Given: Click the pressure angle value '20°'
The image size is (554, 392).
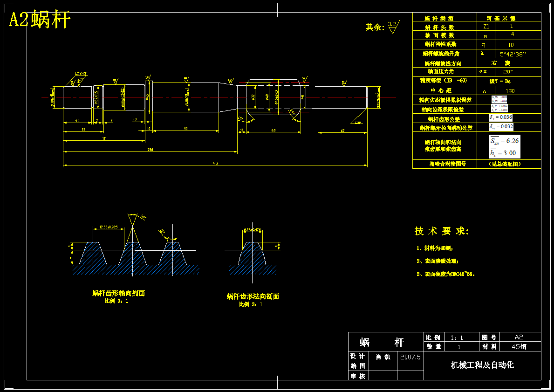Looking at the screenshot, I should pyautogui.click(x=508, y=72).
